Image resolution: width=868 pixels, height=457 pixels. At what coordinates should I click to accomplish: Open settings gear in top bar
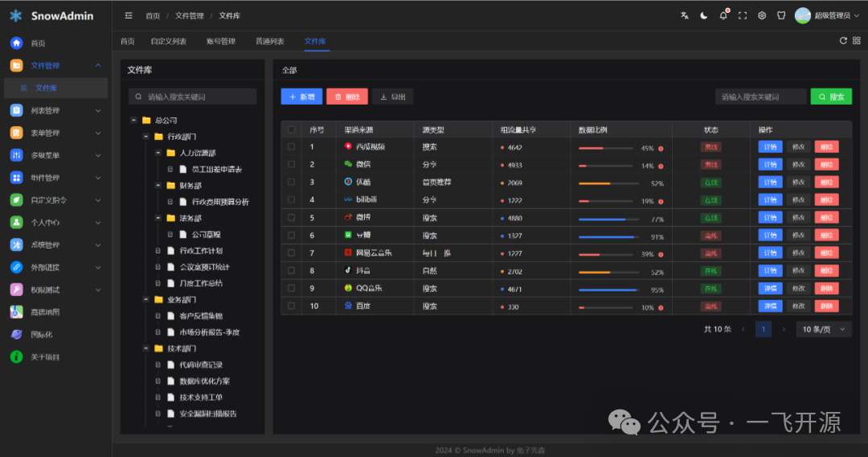coord(762,15)
